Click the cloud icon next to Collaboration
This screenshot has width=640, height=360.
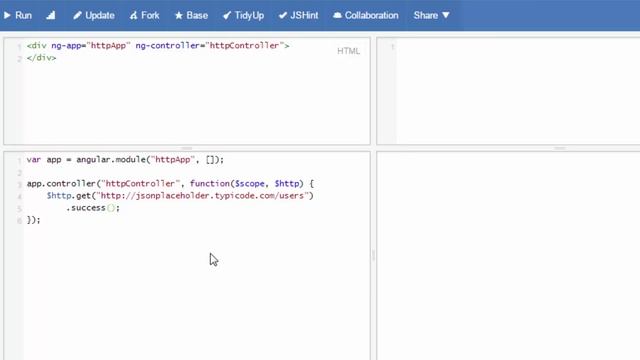pyautogui.click(x=337, y=16)
